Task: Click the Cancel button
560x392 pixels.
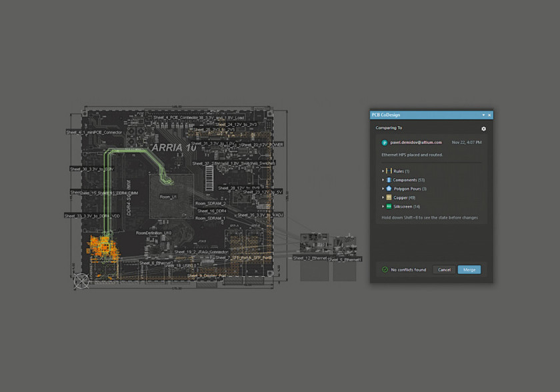Action: click(444, 269)
